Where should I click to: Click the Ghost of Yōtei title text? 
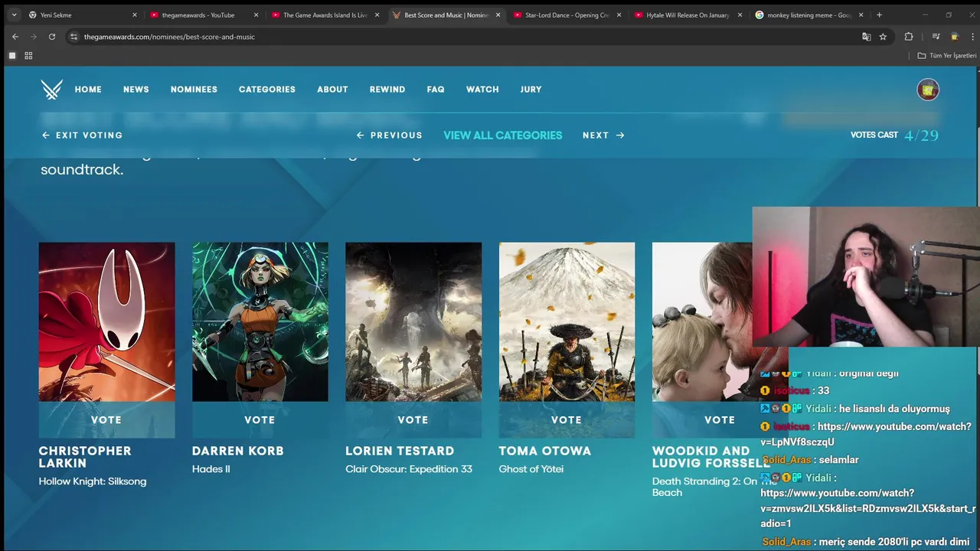tap(531, 469)
